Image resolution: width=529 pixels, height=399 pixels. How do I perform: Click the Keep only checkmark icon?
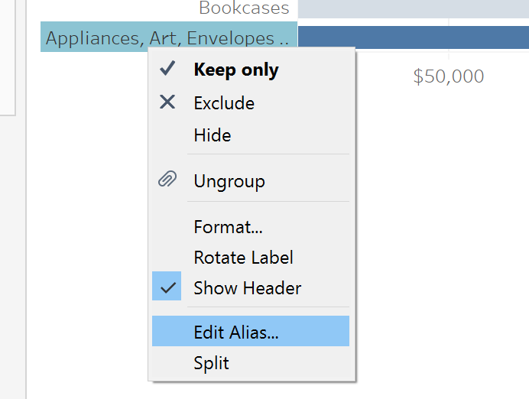(167, 68)
